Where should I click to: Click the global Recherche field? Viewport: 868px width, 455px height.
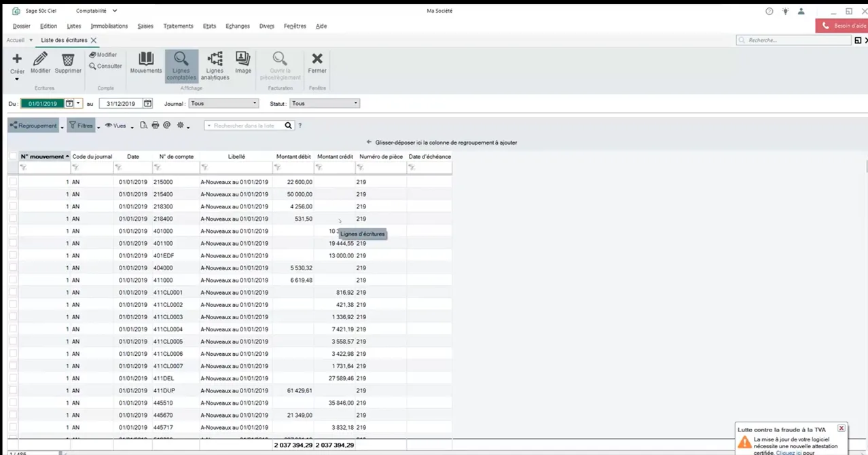click(794, 40)
